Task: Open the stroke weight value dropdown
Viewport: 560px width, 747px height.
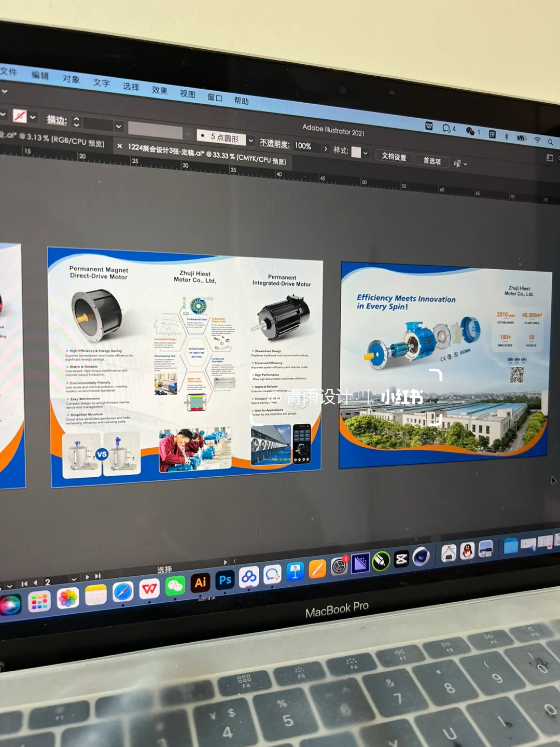Action: pos(119,126)
